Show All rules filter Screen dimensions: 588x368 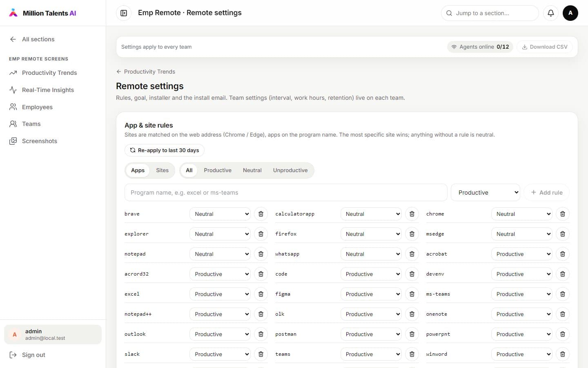(x=189, y=171)
